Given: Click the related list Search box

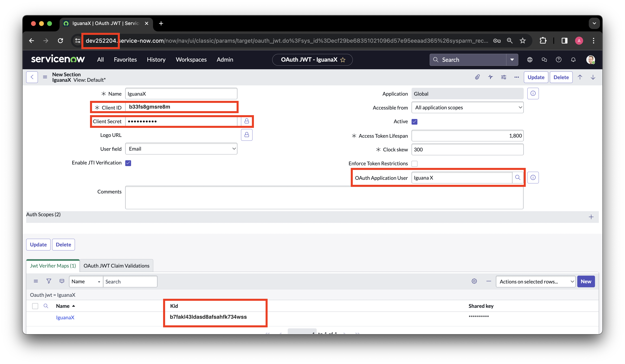Looking at the screenshot, I should [x=130, y=281].
